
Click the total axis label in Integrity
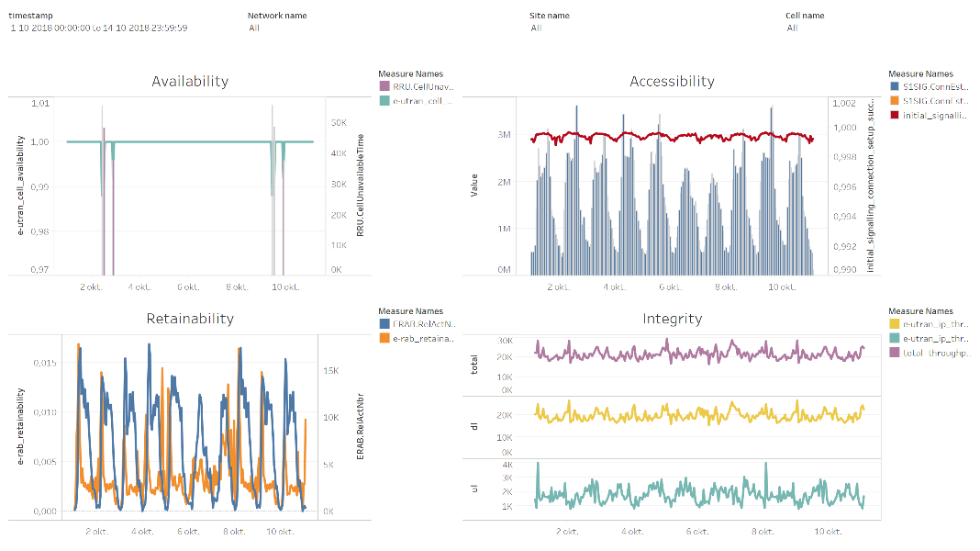[473, 365]
